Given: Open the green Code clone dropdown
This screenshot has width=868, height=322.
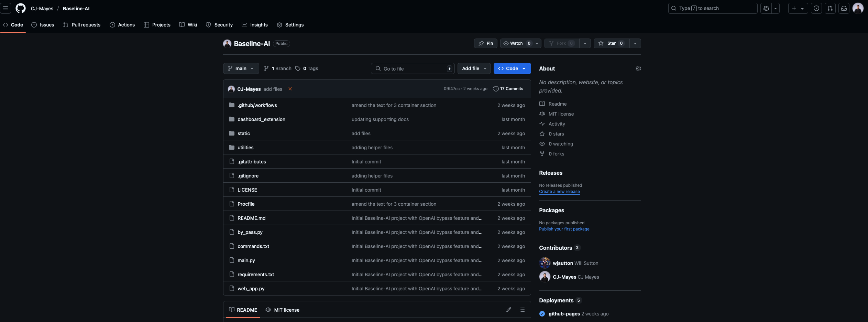Looking at the screenshot, I should pos(512,68).
